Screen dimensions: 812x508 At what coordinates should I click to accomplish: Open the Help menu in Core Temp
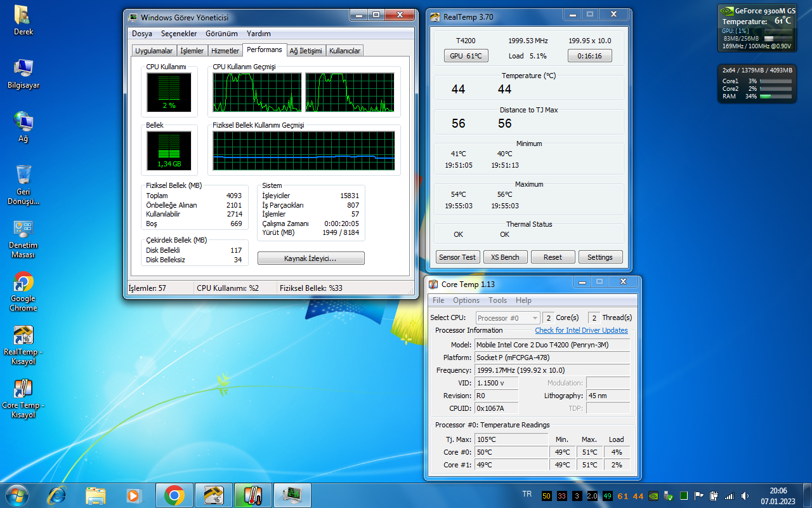(523, 300)
